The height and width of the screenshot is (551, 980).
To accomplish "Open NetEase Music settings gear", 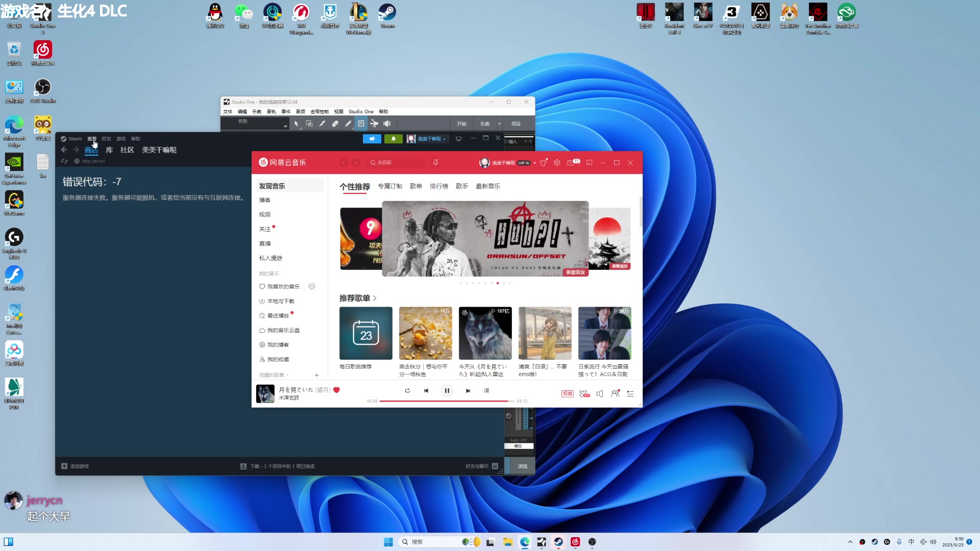I will 557,163.
